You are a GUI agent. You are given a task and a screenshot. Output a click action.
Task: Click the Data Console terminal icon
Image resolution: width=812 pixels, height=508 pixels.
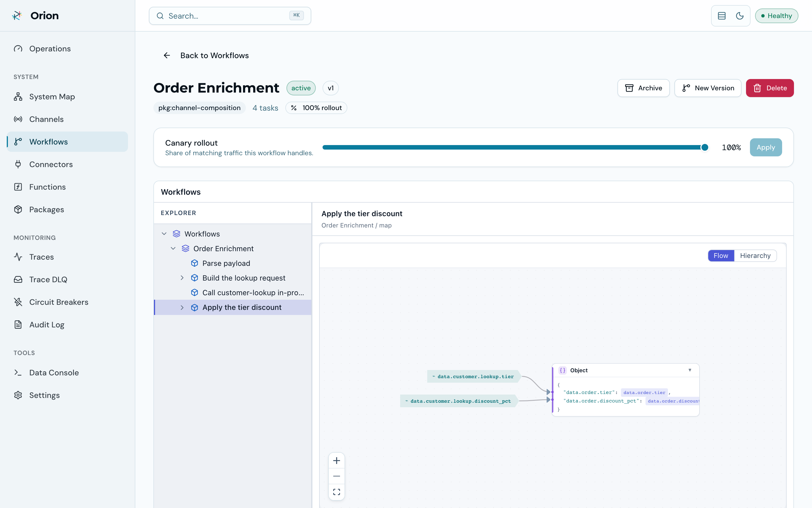tap(18, 373)
